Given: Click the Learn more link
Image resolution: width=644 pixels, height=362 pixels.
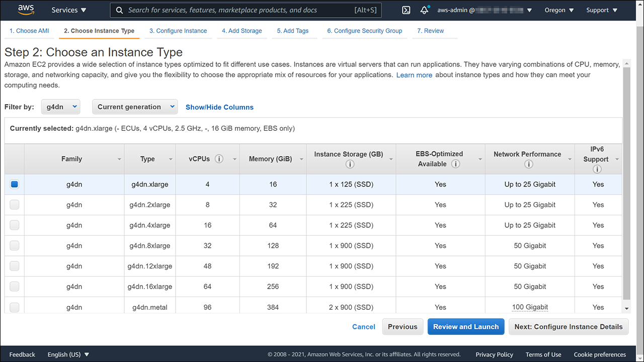Looking at the screenshot, I should tap(414, 75).
